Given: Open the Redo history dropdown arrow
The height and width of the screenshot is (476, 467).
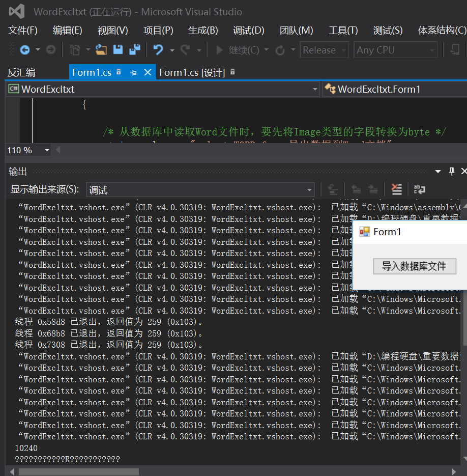Looking at the screenshot, I should click(x=199, y=50).
